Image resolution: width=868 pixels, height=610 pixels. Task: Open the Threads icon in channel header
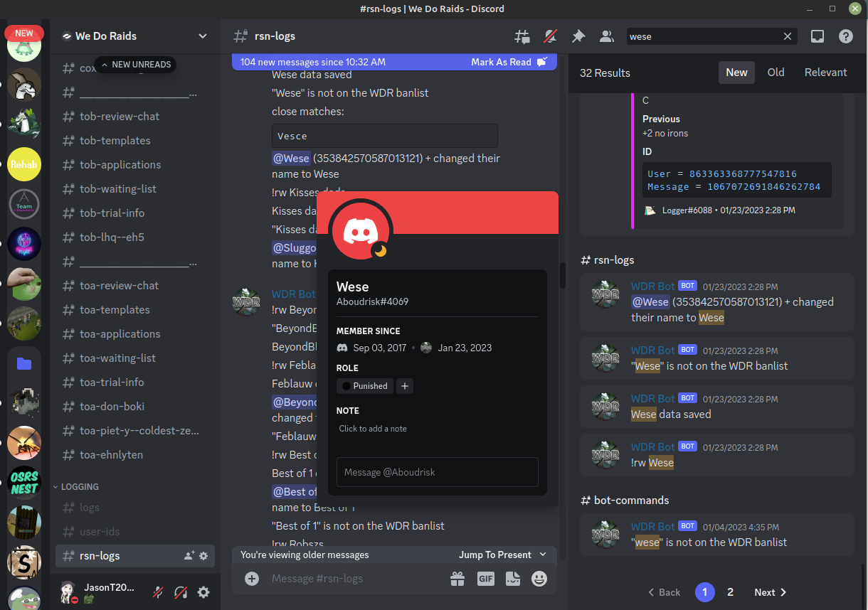[522, 36]
